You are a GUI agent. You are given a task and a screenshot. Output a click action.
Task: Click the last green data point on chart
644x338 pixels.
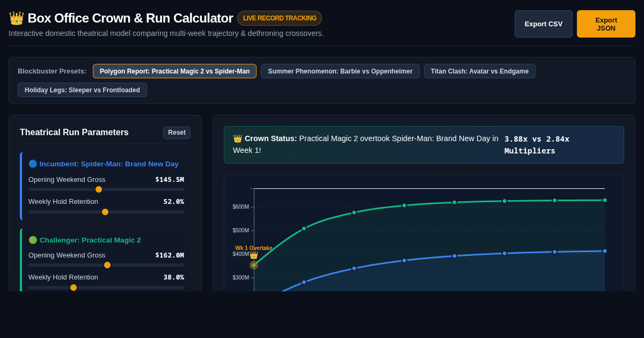point(605,200)
